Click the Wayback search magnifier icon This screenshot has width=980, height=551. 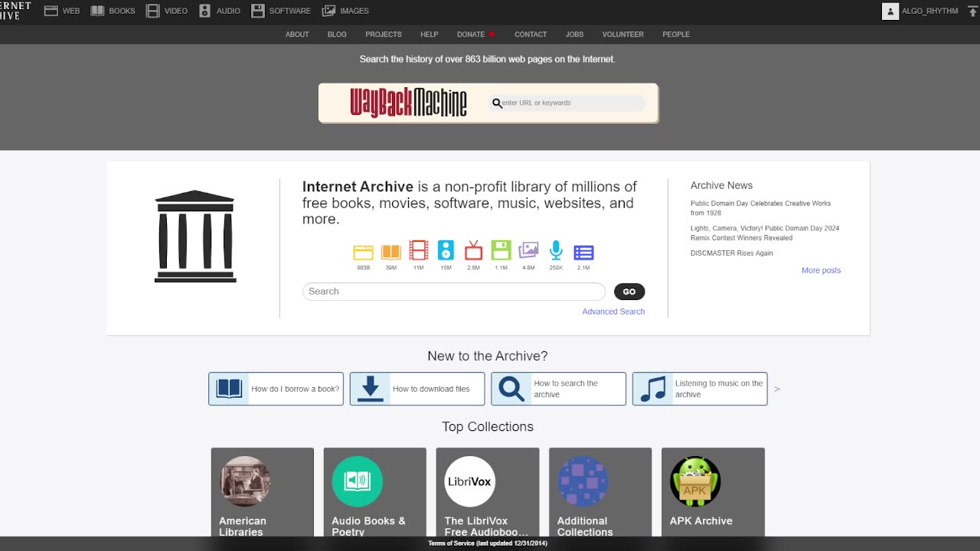coord(497,103)
